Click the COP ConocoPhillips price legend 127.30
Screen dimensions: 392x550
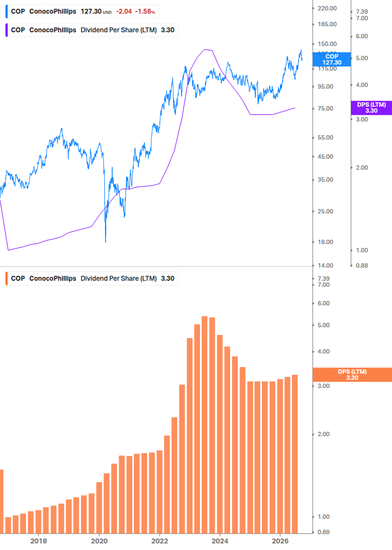[83, 11]
